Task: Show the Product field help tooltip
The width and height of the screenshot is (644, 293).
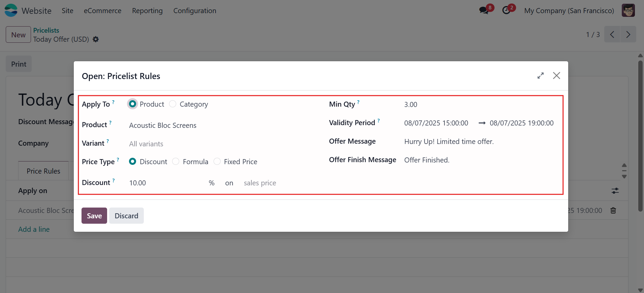Action: (x=110, y=122)
